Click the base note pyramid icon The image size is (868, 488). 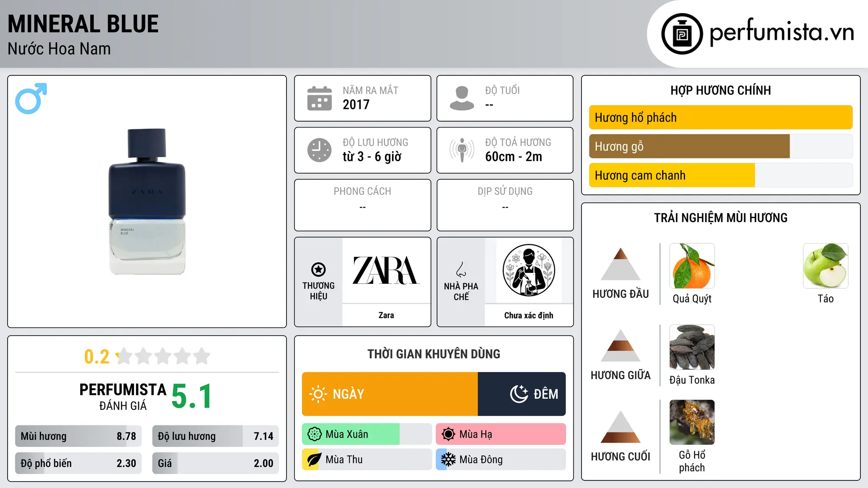tap(621, 427)
